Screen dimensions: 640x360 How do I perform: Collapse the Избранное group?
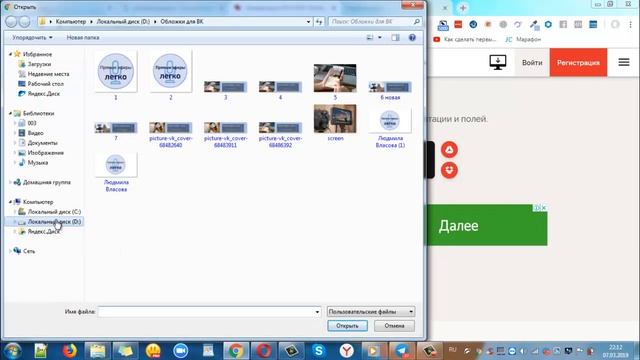pyautogui.click(x=10, y=54)
